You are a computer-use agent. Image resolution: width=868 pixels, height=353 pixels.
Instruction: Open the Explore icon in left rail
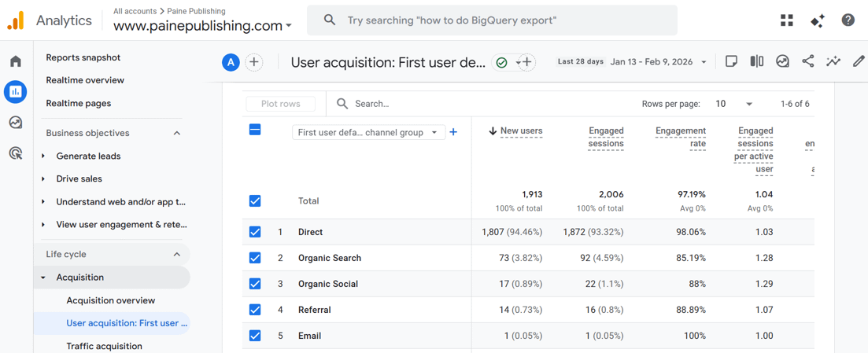(x=16, y=123)
